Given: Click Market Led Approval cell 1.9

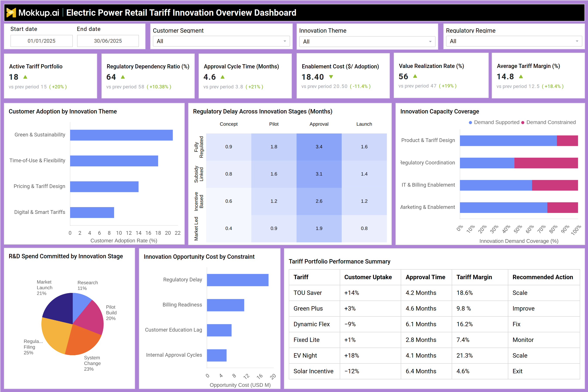Looking at the screenshot, I should click(x=319, y=228).
